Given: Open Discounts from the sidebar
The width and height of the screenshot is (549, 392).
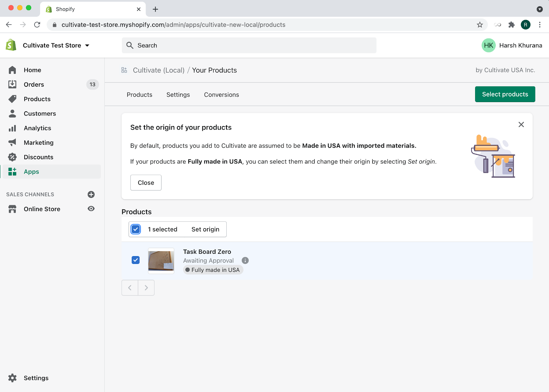Looking at the screenshot, I should coord(38,157).
